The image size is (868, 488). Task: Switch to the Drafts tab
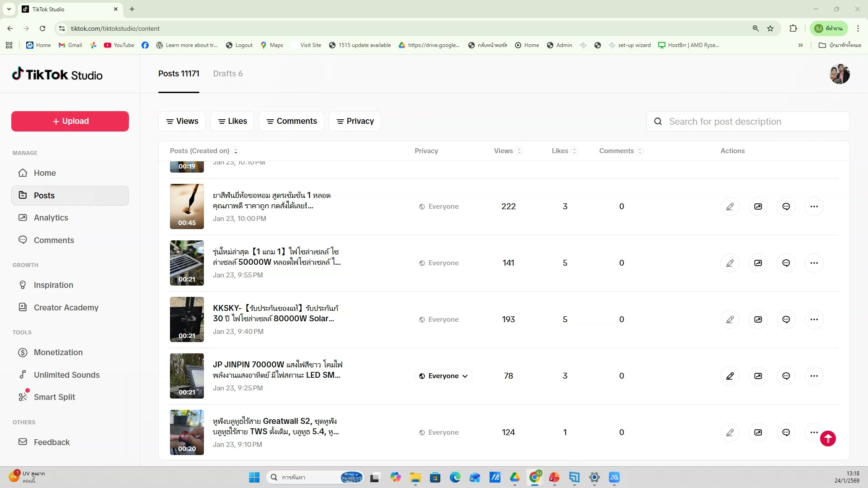tap(228, 73)
